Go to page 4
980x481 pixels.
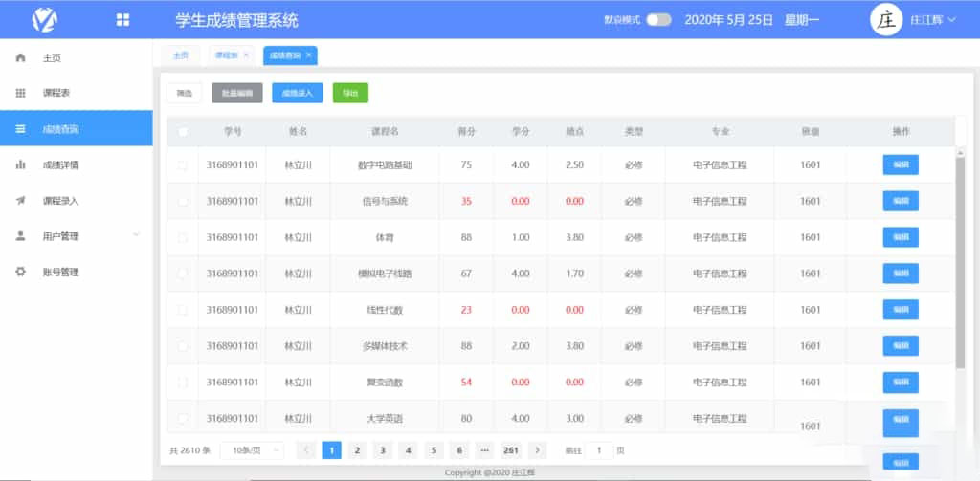(x=408, y=450)
